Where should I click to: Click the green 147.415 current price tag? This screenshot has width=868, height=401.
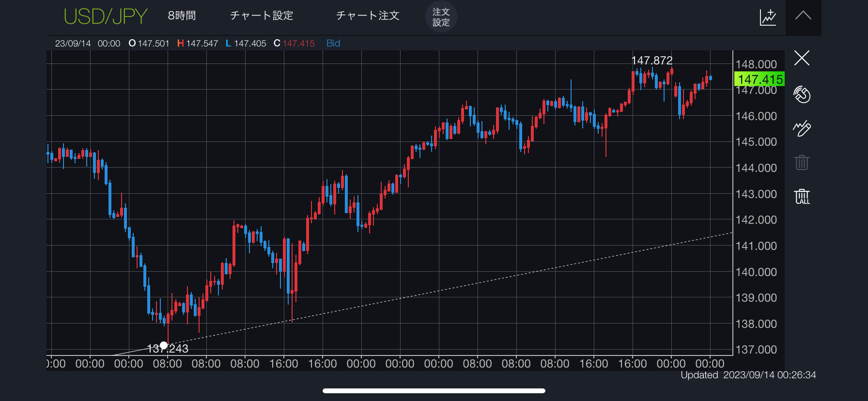tap(759, 79)
